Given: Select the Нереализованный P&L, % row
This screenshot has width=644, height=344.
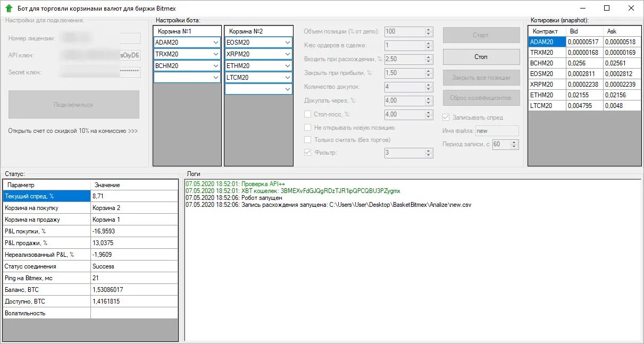Looking at the screenshot, I should point(90,255).
